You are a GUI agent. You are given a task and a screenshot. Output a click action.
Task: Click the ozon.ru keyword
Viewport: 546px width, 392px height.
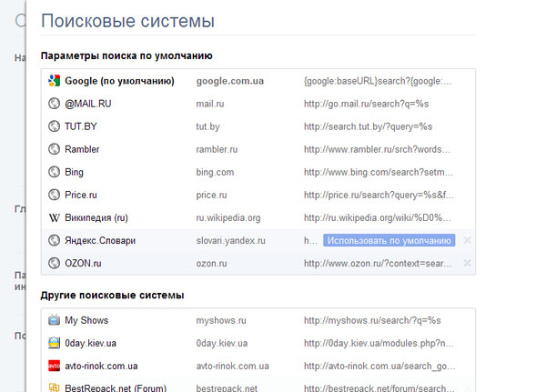coord(211,264)
